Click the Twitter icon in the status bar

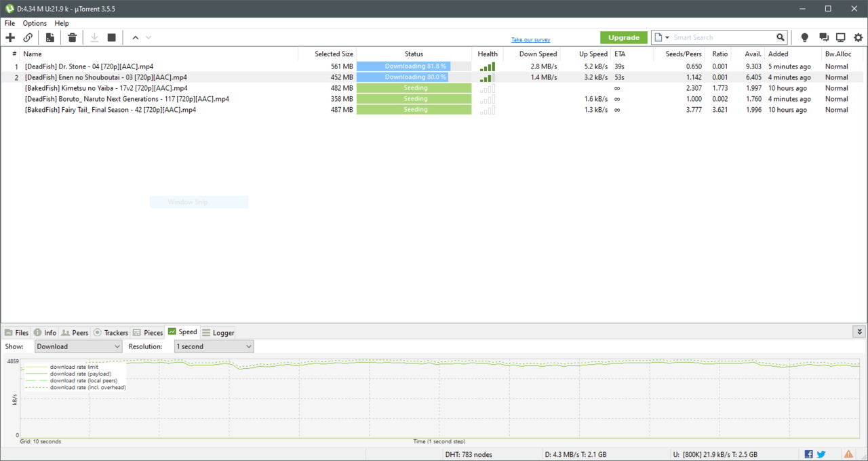pos(821,454)
